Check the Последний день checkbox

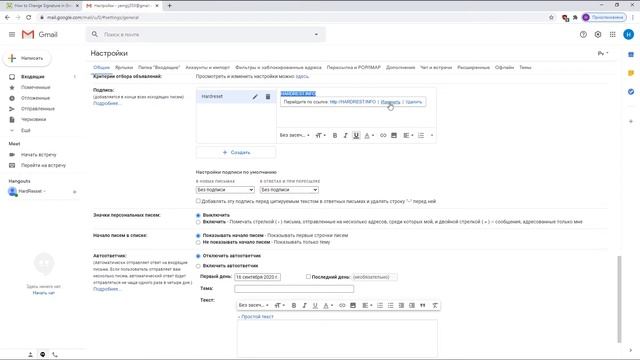[308, 277]
